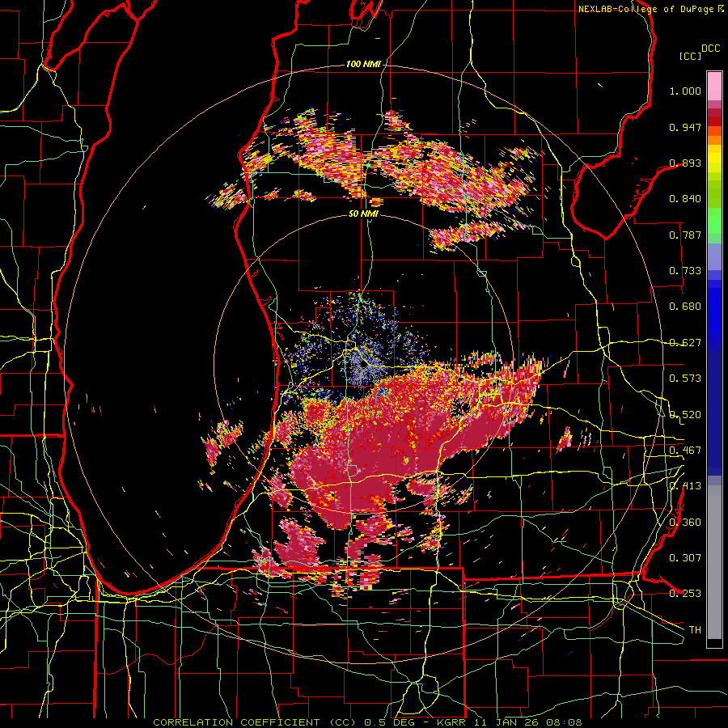This screenshot has width=728, height=728.
Task: Select the 0.467 color bar value
Action: point(685,451)
